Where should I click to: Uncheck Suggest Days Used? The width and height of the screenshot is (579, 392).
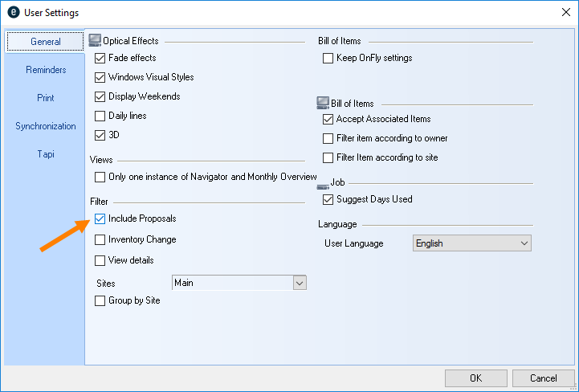pyautogui.click(x=328, y=199)
